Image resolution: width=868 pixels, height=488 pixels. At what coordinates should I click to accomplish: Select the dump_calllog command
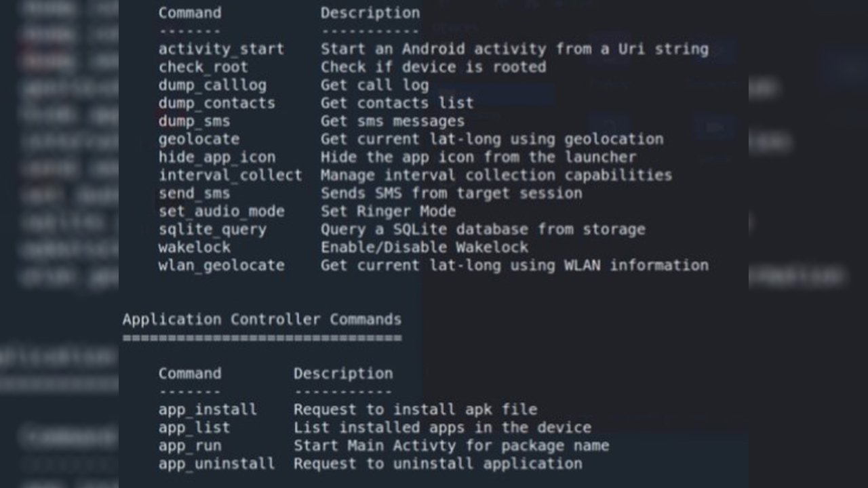tap(212, 85)
